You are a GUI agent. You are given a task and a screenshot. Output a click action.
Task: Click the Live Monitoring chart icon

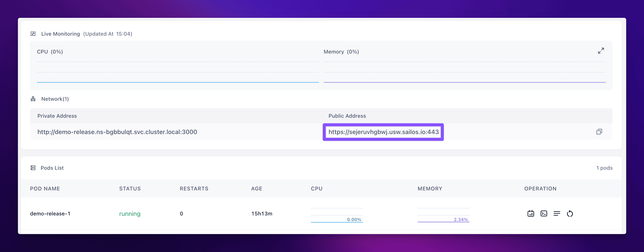[33, 34]
